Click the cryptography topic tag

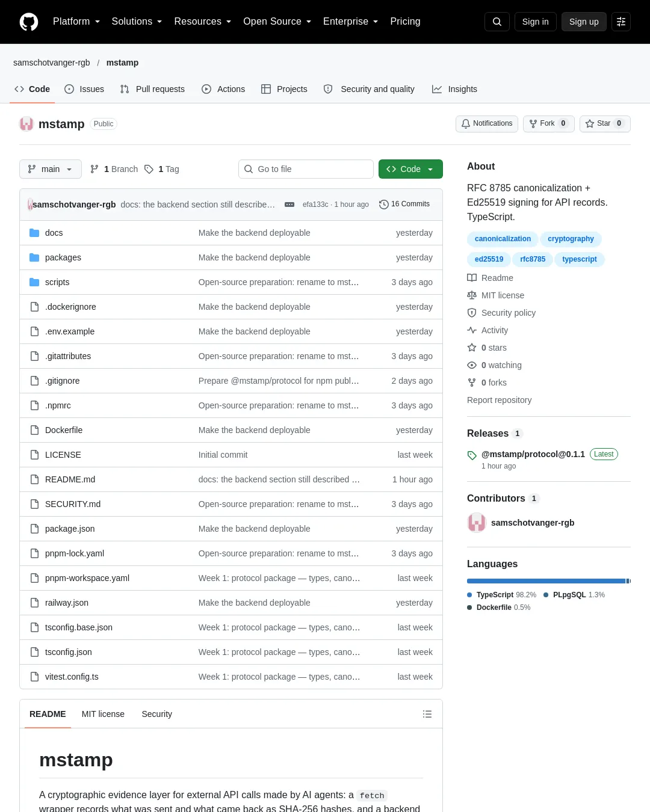[x=571, y=239]
